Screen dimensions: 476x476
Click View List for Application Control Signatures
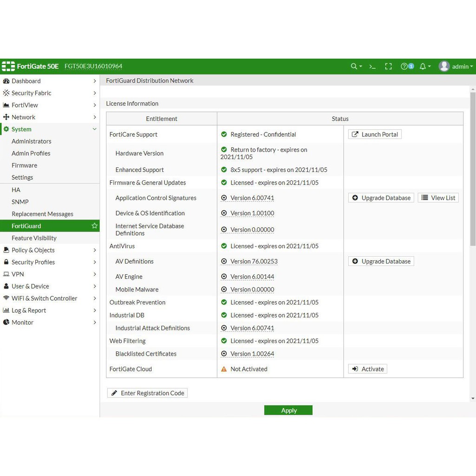coord(438,198)
